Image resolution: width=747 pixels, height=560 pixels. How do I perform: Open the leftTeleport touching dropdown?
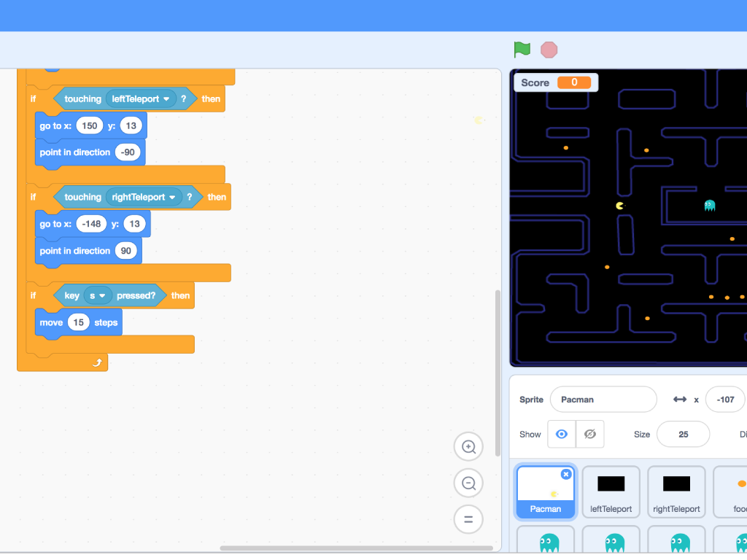coord(141,99)
